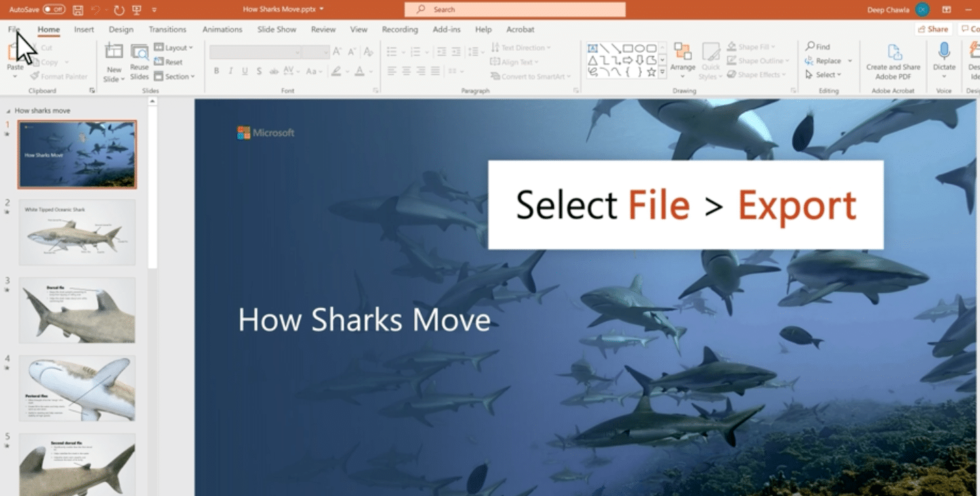The width and height of the screenshot is (980, 496).
Task: Click Text Direction button
Action: click(521, 47)
